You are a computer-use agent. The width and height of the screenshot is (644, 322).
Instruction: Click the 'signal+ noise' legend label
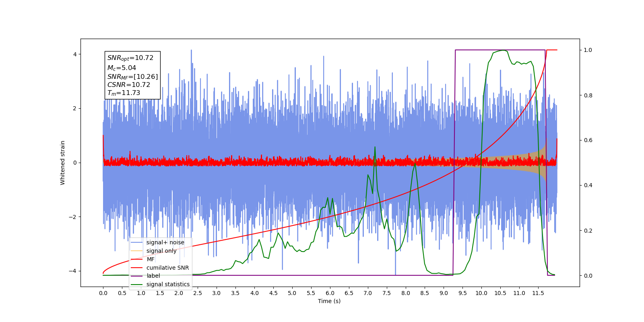165,242
